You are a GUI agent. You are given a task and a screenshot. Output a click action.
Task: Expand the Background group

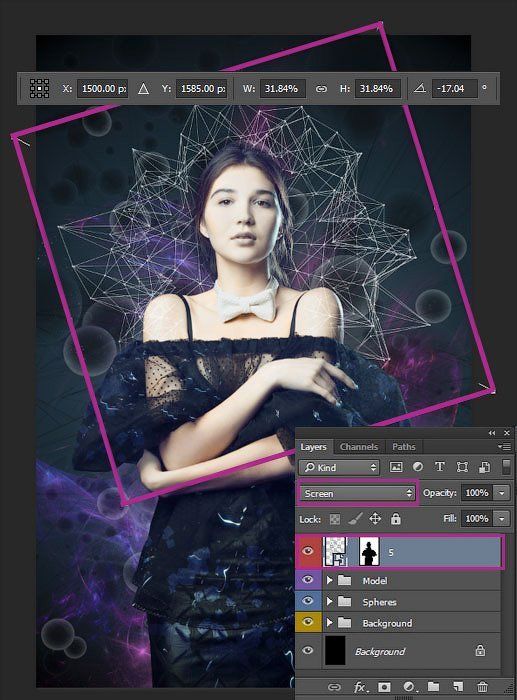(330, 622)
